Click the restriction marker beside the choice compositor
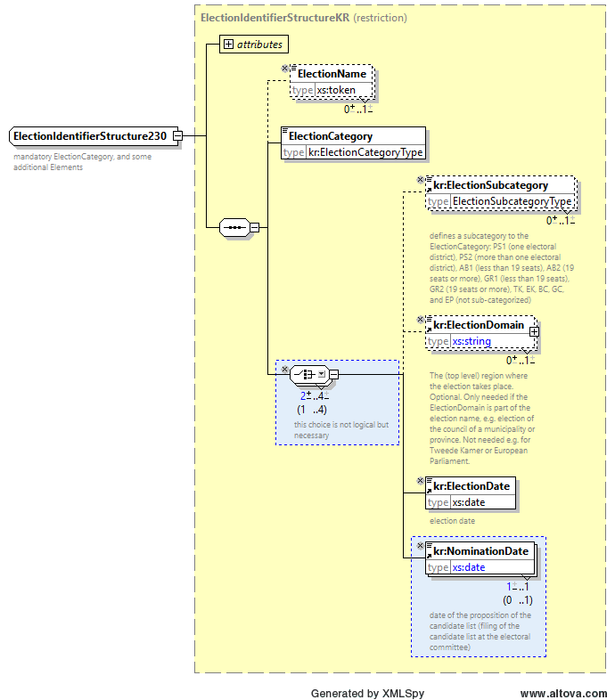The image size is (615, 700). [x=284, y=370]
